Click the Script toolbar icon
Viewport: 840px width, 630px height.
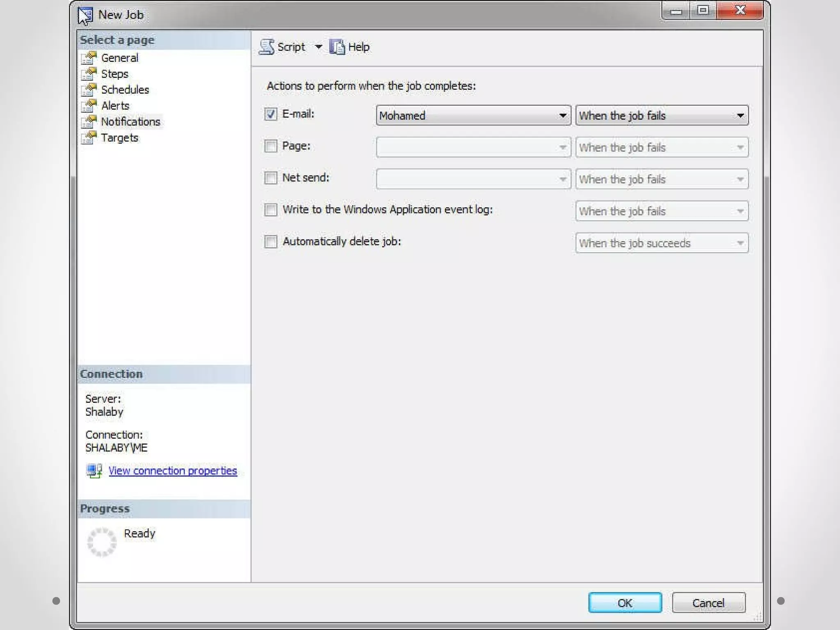[267, 47]
